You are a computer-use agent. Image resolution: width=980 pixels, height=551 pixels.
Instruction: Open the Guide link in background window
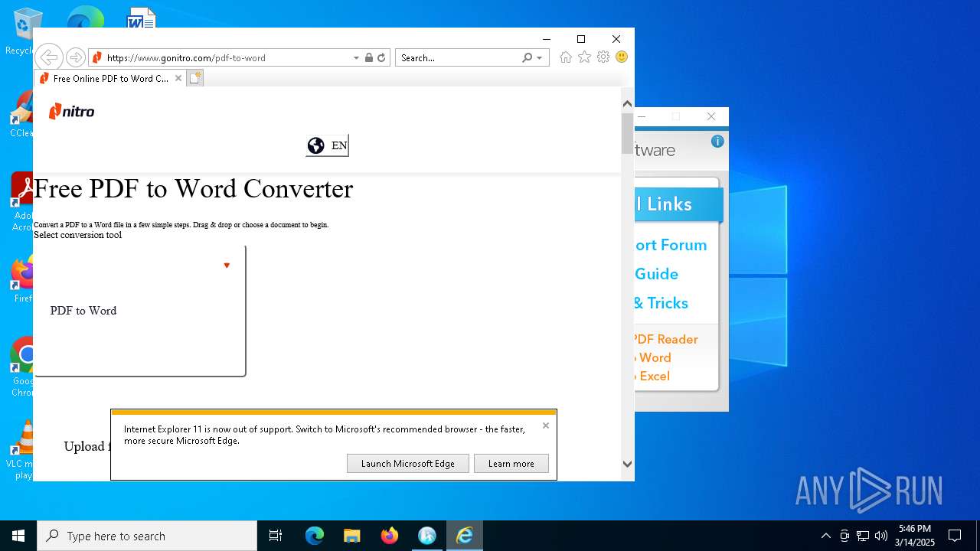coord(657,274)
